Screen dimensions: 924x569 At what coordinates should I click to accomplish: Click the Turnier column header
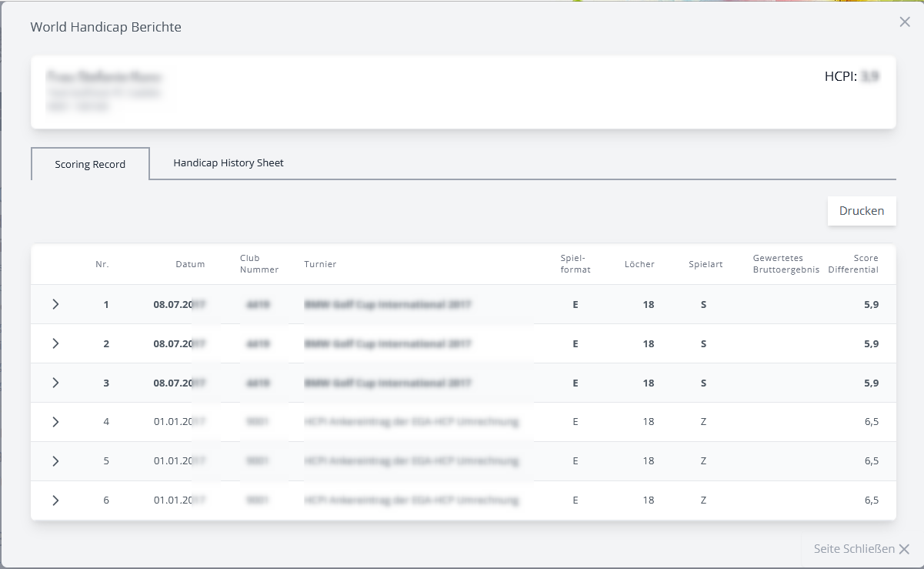(x=320, y=264)
